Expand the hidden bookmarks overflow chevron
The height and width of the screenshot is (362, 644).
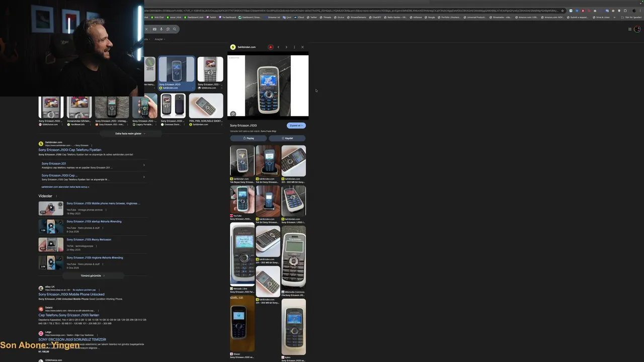click(614, 17)
